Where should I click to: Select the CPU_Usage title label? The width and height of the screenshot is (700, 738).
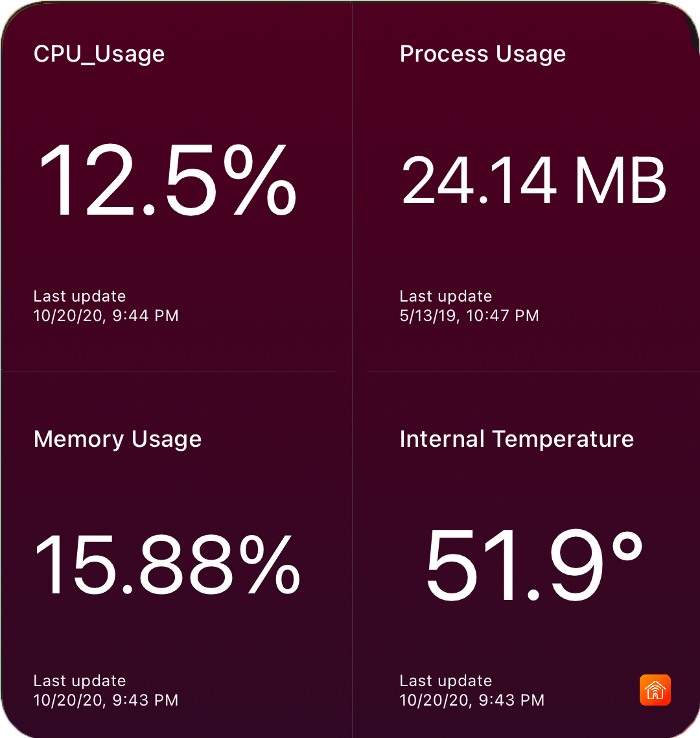[x=99, y=54]
